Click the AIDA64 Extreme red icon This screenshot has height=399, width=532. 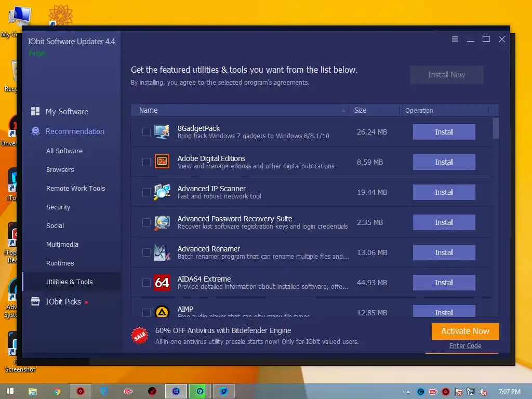[162, 283]
